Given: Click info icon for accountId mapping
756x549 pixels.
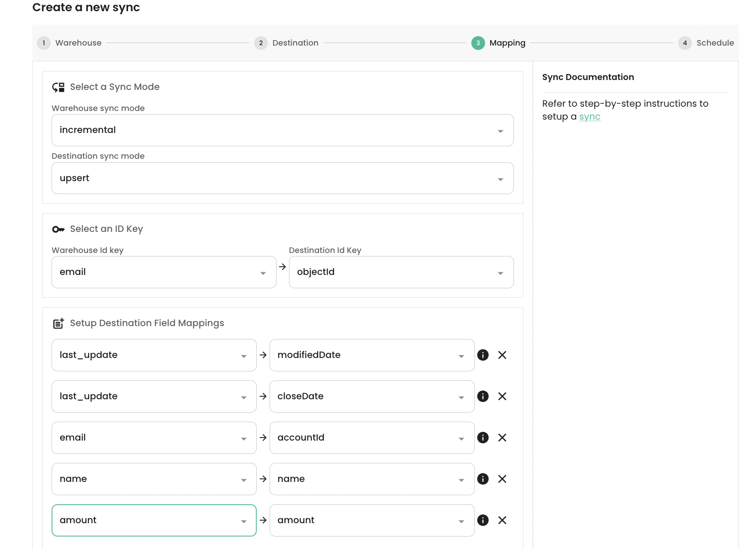Looking at the screenshot, I should tap(483, 438).
